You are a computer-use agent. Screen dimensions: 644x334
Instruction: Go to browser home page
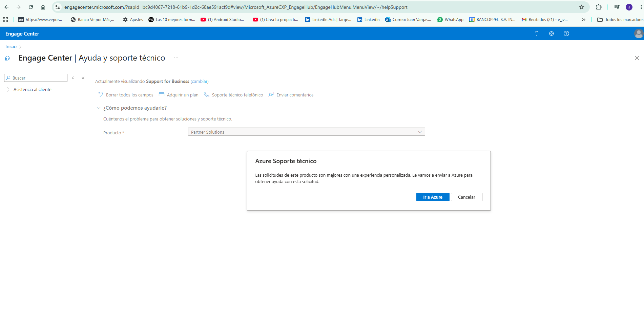pyautogui.click(x=43, y=7)
